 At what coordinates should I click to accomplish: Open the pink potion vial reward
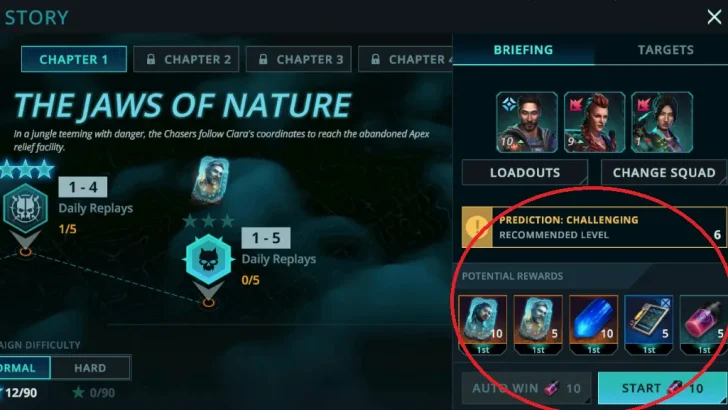(704, 325)
